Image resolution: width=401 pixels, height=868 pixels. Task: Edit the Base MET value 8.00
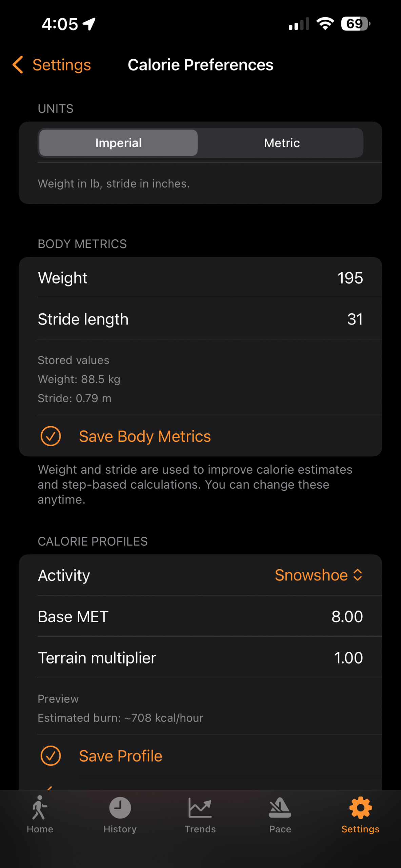point(347,616)
